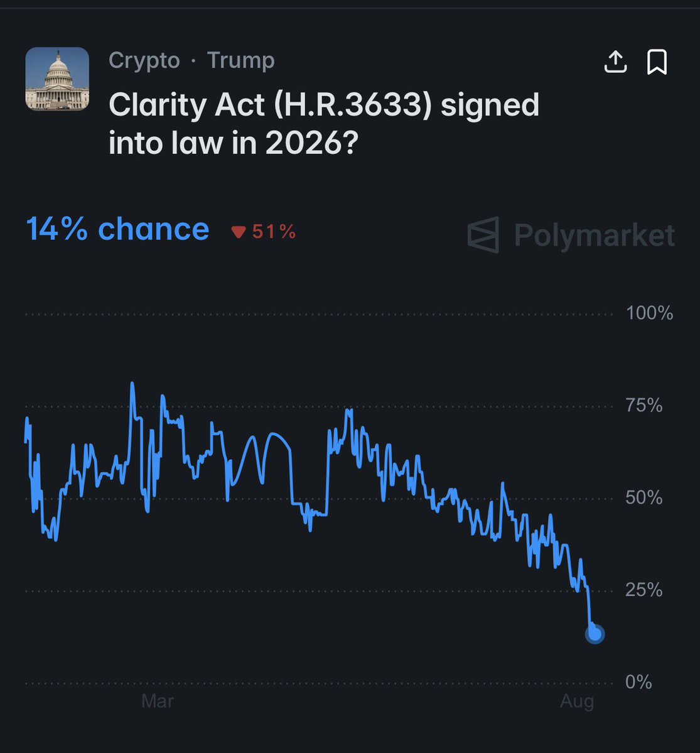
Task: Bookmark this Clarity Act market
Action: coord(657,62)
